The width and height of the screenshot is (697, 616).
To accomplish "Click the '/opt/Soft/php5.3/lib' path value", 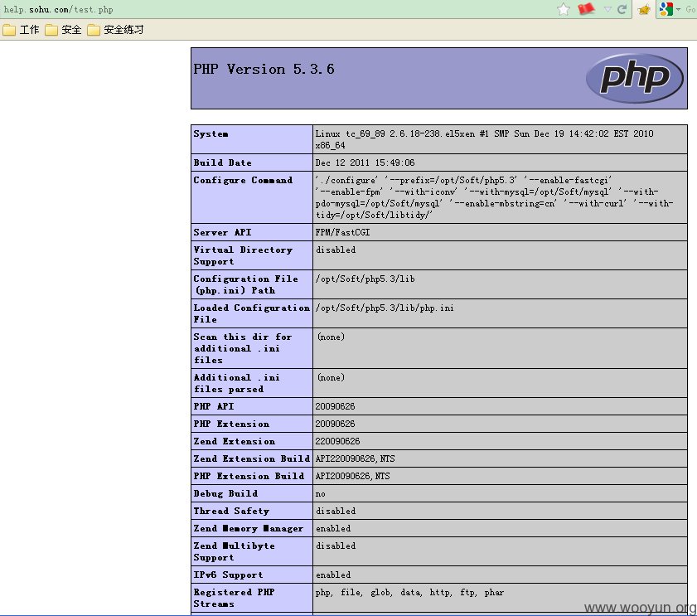I will click(x=365, y=279).
